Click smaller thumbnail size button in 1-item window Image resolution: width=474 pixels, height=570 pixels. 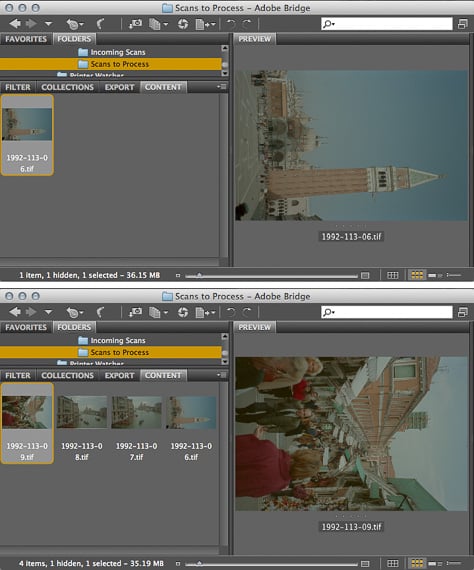click(178, 276)
